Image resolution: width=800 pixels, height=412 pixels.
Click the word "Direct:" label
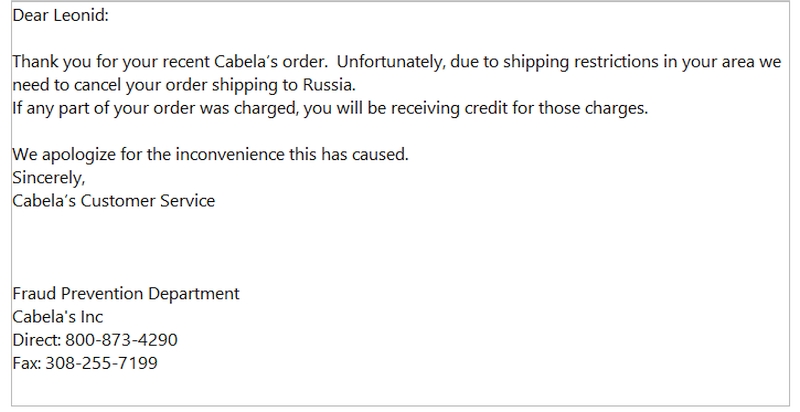[x=37, y=340]
